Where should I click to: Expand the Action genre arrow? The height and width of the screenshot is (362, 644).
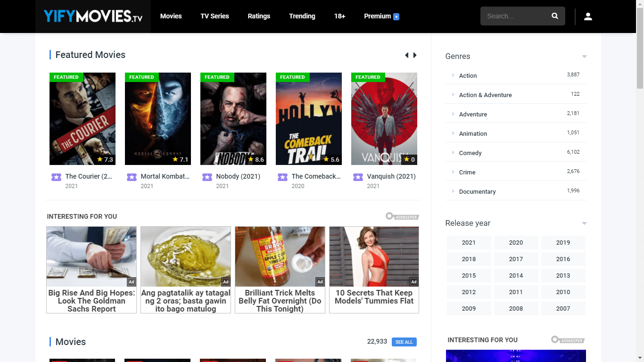tap(453, 75)
